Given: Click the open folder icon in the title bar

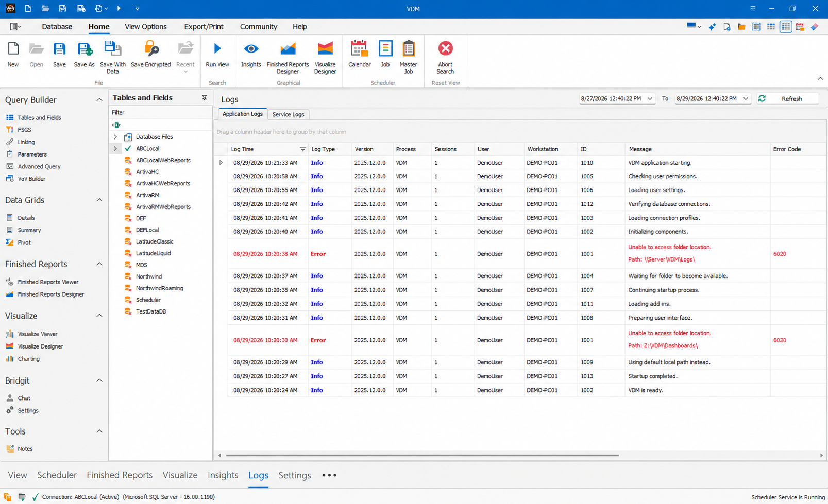Looking at the screenshot, I should click(45, 8).
